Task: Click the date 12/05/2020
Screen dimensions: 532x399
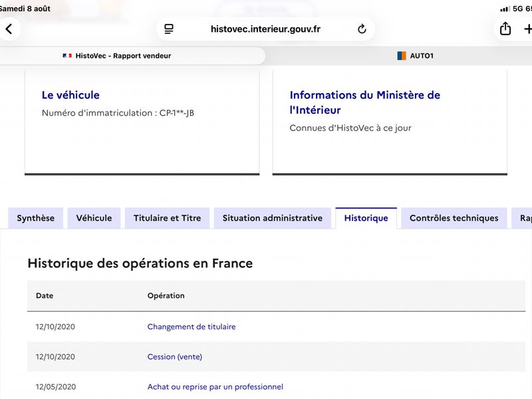Action: coord(56,387)
